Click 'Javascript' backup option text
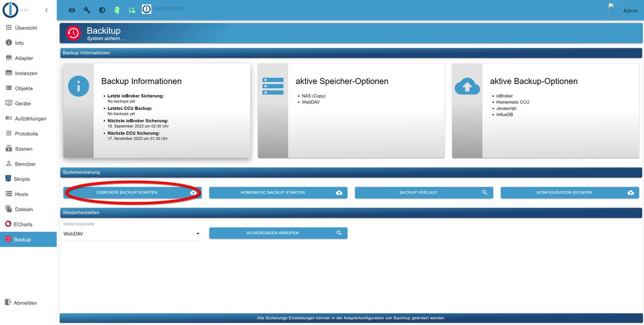 pyautogui.click(x=507, y=108)
